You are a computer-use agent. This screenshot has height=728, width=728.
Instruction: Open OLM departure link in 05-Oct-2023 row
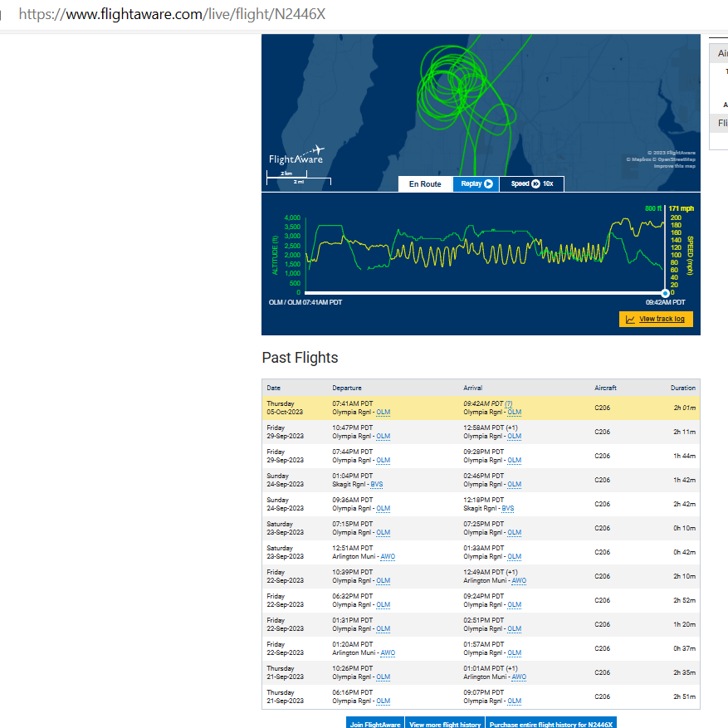tap(383, 412)
